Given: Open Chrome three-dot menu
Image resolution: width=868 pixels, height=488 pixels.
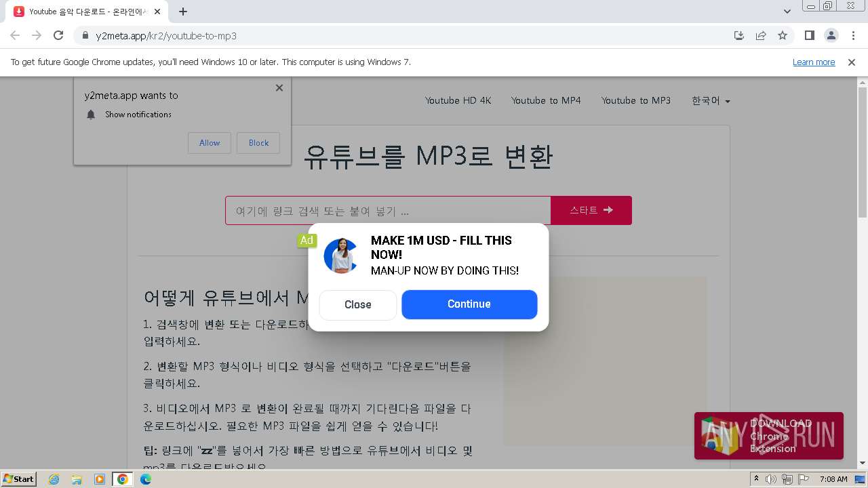Looking at the screenshot, I should point(852,35).
